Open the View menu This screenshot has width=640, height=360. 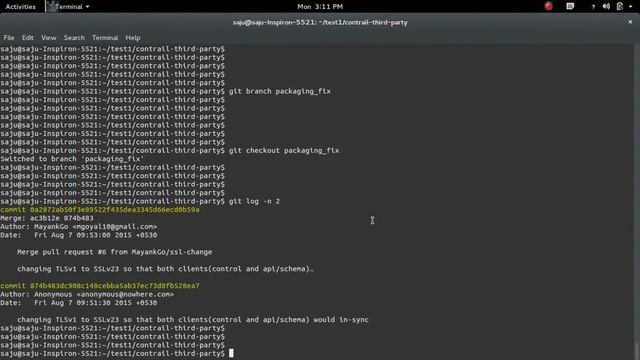[x=49, y=38]
